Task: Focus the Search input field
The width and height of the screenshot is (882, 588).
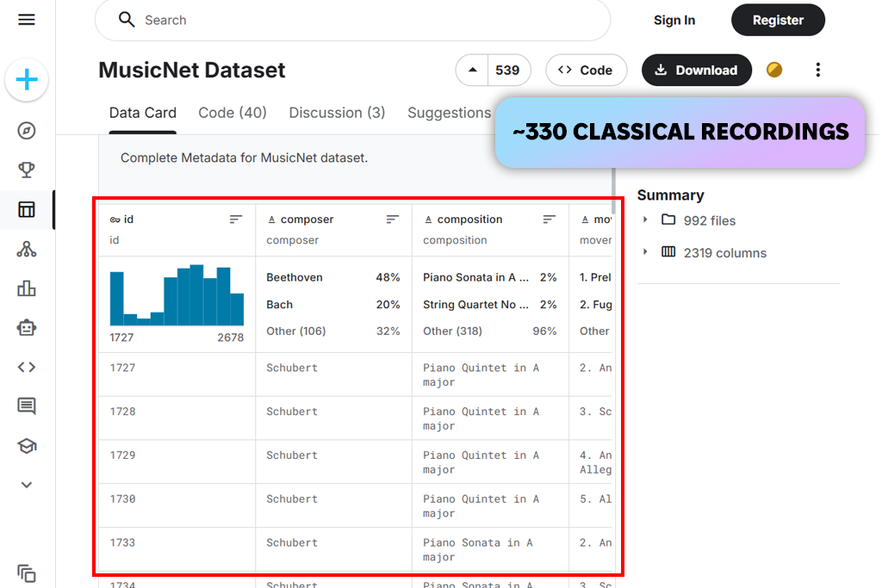Action: [352, 20]
